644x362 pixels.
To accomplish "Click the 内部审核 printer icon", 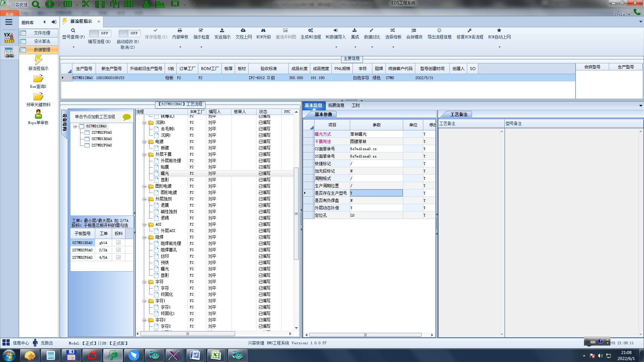I will [180, 31].
